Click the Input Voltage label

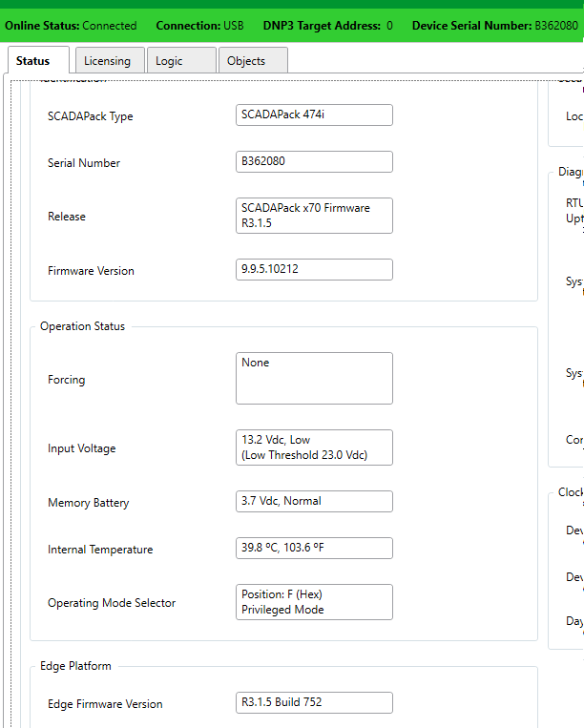pyautogui.click(x=82, y=448)
